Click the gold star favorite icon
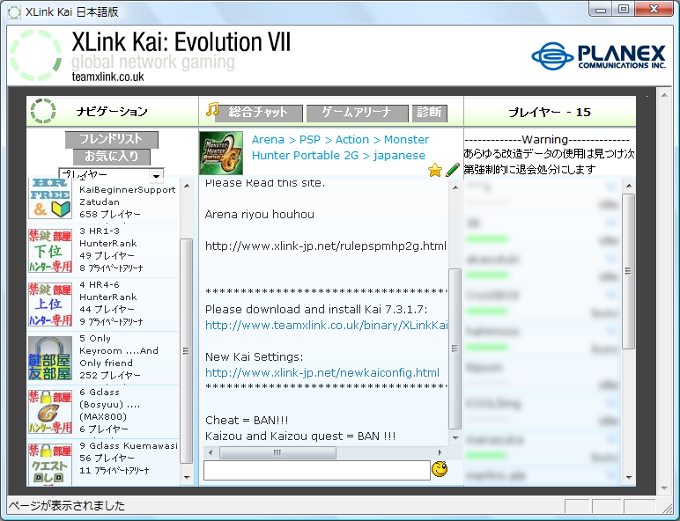The width and height of the screenshot is (680, 521). tap(435, 171)
